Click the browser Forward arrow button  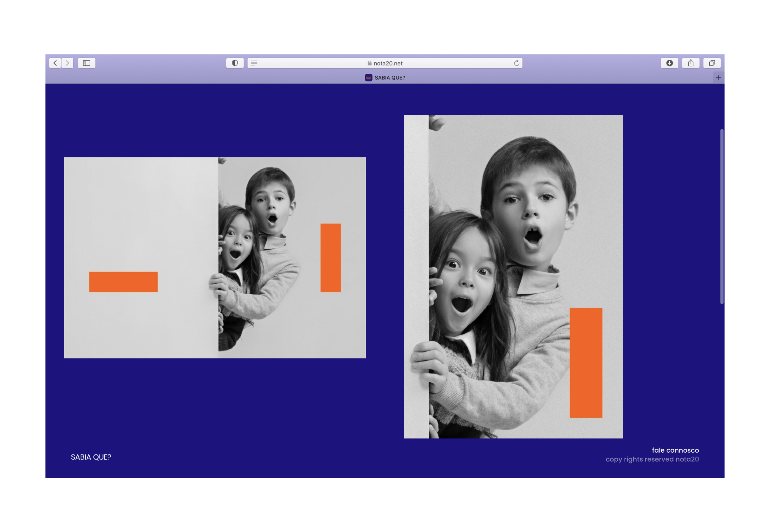pos(67,63)
